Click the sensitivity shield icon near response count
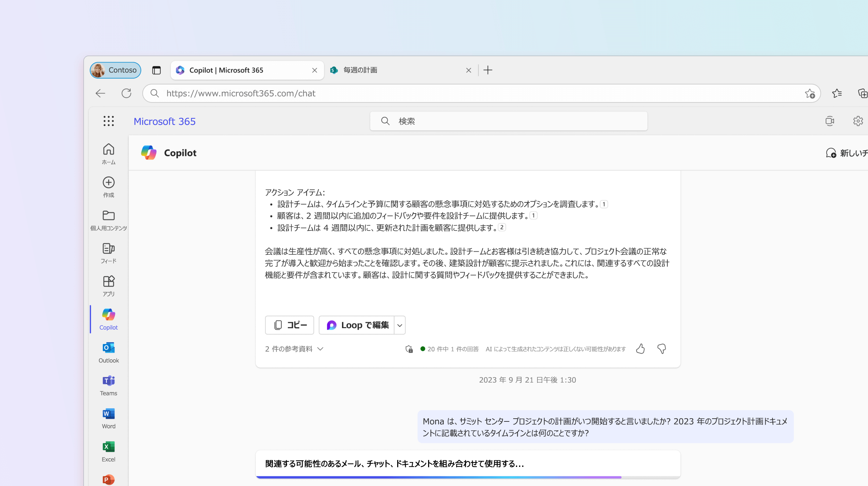 [x=409, y=349]
